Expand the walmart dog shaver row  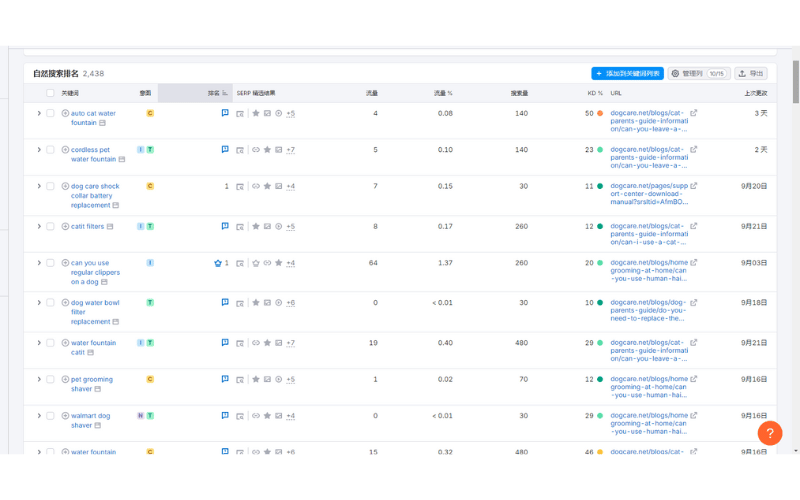tap(39, 416)
